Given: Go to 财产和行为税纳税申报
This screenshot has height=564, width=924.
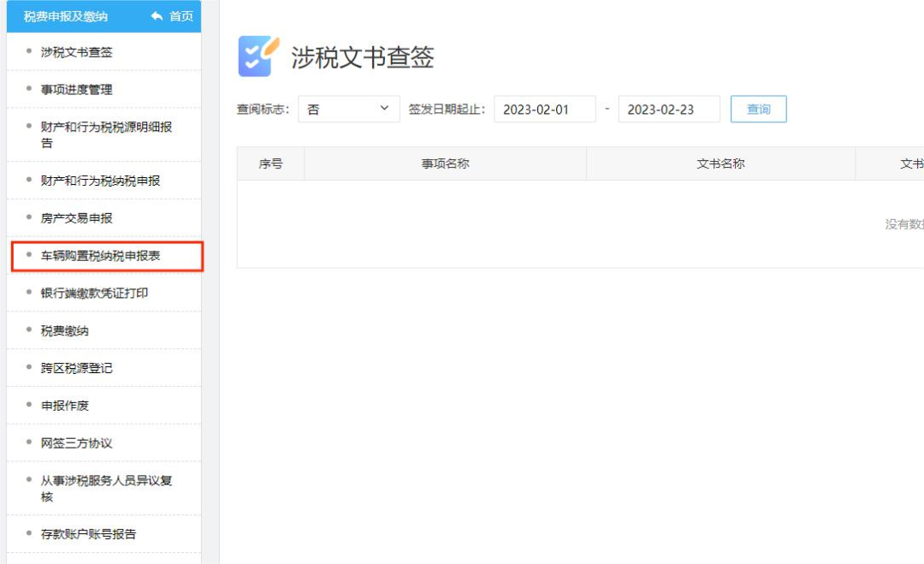Looking at the screenshot, I should [x=100, y=181].
